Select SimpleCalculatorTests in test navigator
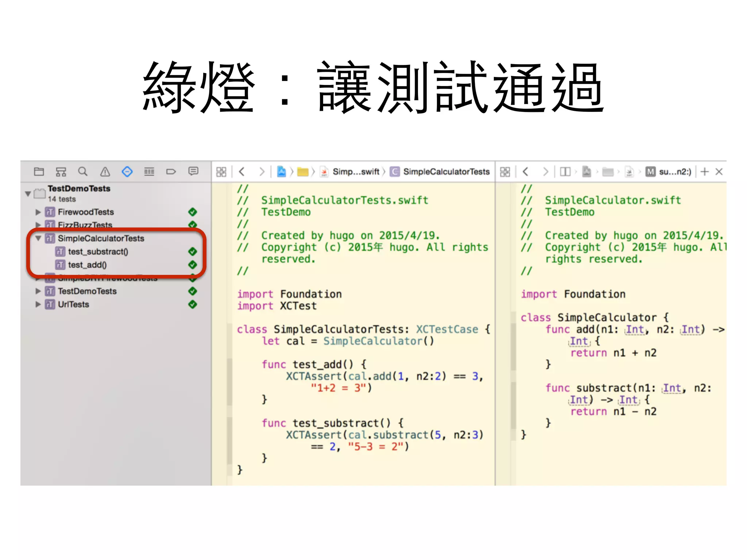Viewport: 747px width, 560px height. click(101, 238)
